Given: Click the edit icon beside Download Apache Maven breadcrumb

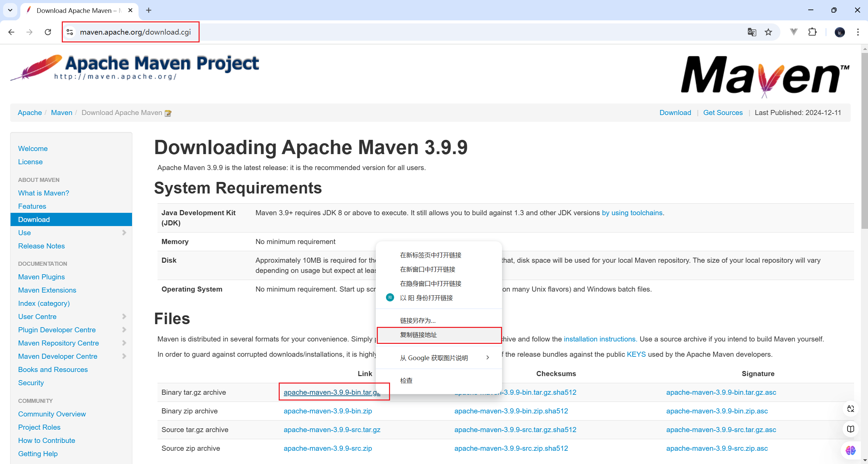Looking at the screenshot, I should tap(168, 113).
